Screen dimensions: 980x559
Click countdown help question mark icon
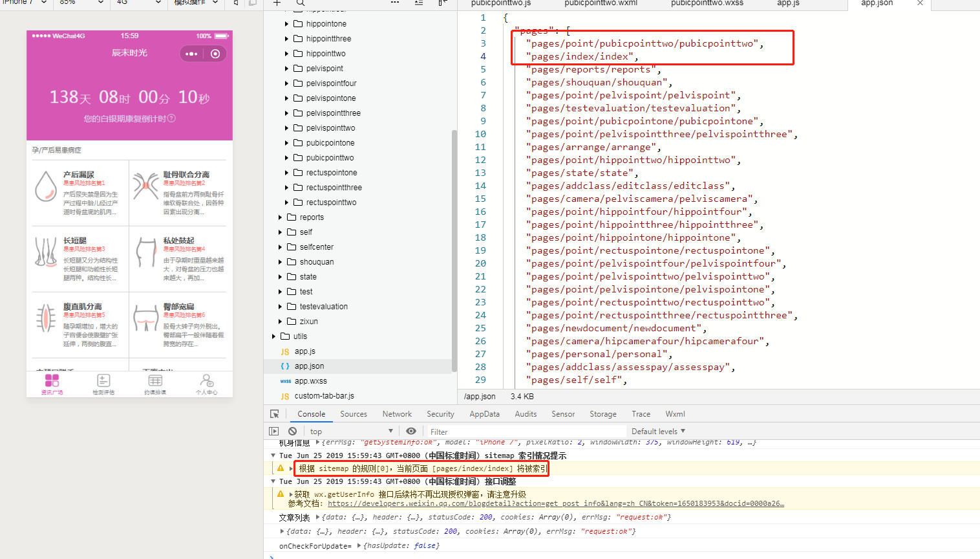[171, 118]
